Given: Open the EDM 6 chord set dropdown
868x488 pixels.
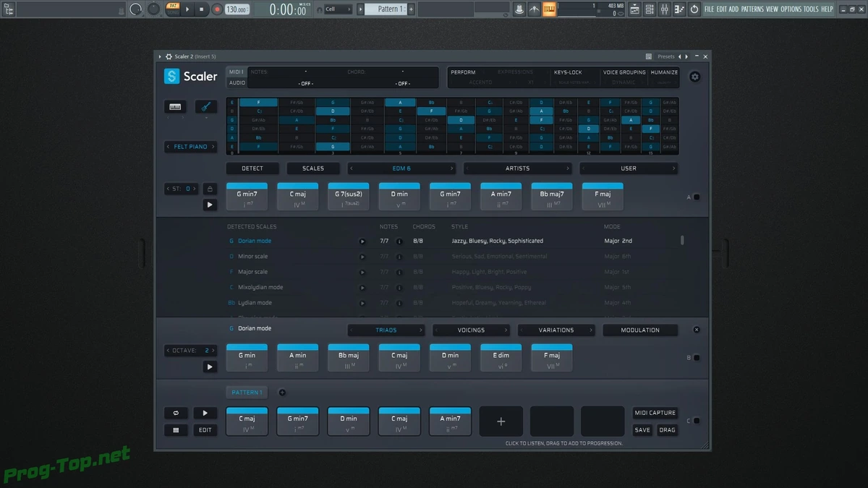Looking at the screenshot, I should point(401,168).
